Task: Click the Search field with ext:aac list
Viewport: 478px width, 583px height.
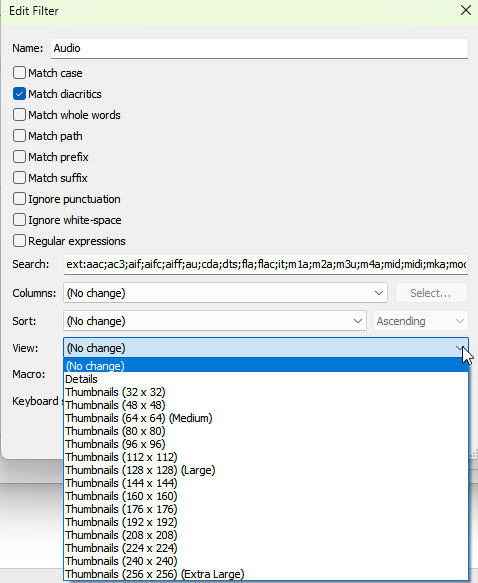Action: click(265, 264)
